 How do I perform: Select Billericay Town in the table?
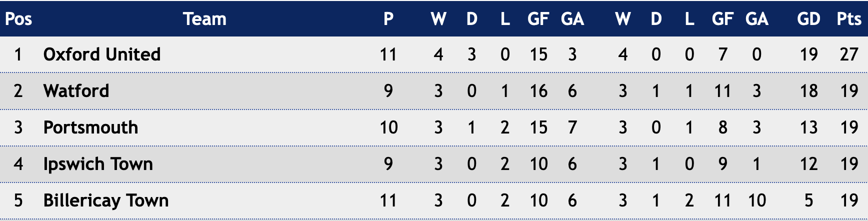(106, 200)
